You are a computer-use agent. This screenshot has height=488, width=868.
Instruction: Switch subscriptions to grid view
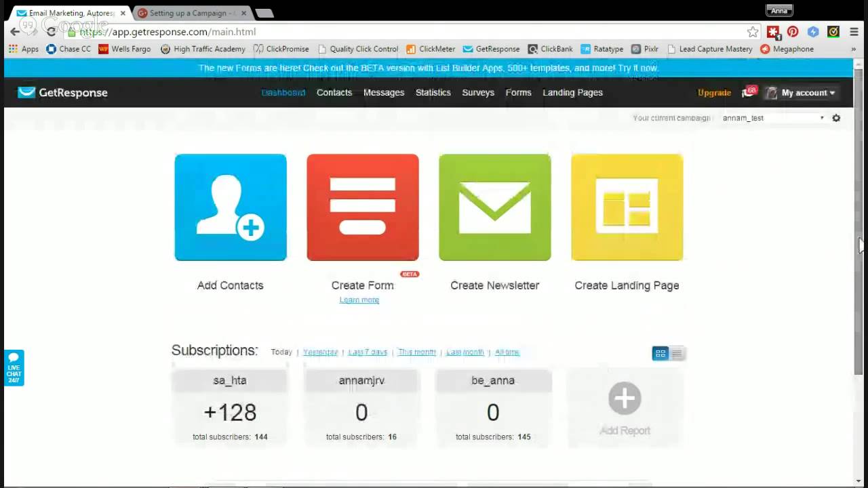point(660,353)
